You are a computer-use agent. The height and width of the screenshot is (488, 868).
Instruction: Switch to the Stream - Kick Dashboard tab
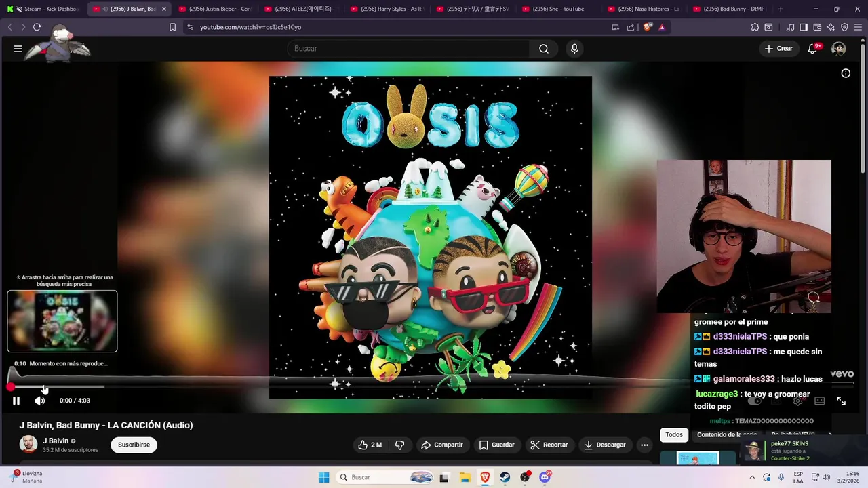click(x=42, y=9)
